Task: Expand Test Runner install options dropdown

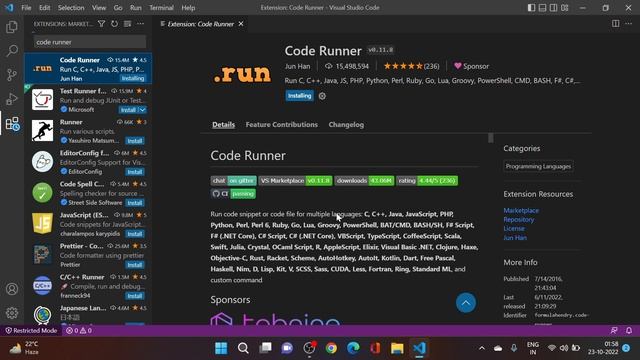Action: tap(142, 110)
